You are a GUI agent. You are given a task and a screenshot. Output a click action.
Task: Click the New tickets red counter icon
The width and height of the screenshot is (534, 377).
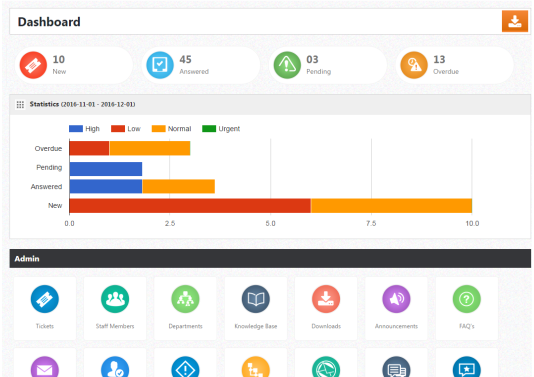(x=33, y=65)
